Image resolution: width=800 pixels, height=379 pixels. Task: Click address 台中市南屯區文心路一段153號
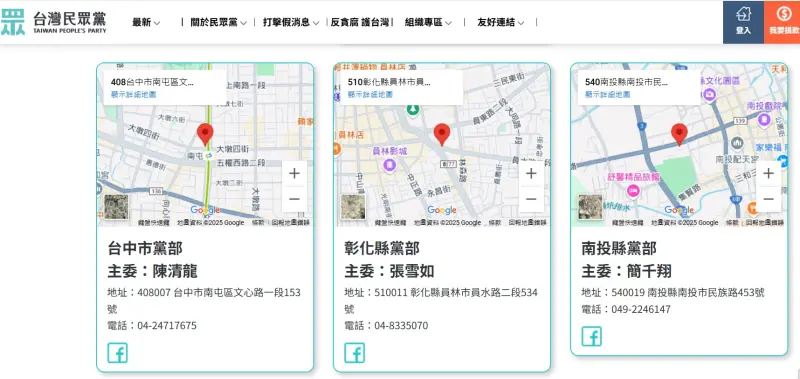tap(204, 301)
